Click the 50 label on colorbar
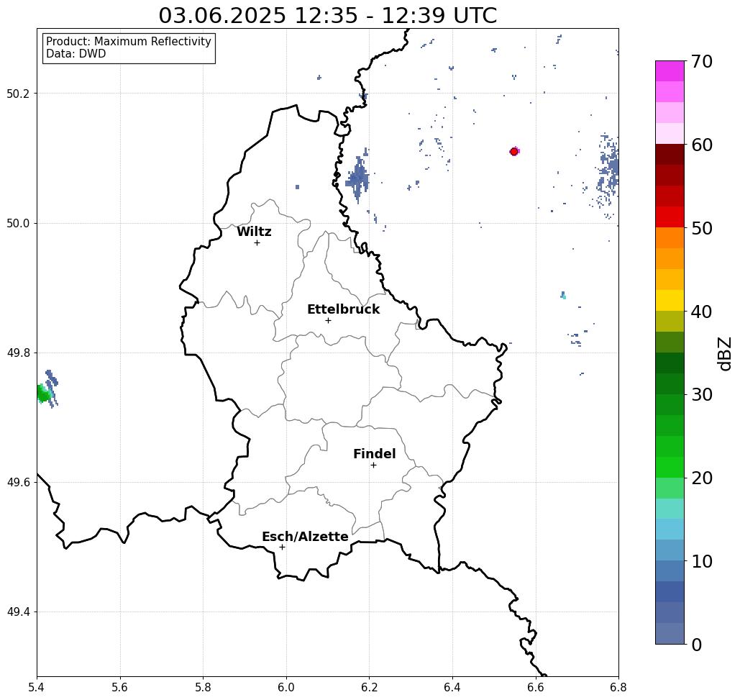 click(x=702, y=229)
